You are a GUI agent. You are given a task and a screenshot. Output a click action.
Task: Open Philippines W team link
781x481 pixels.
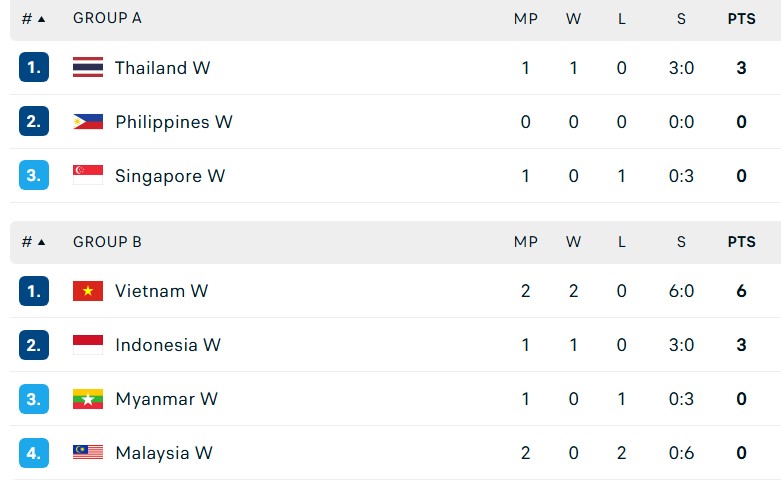[173, 122]
